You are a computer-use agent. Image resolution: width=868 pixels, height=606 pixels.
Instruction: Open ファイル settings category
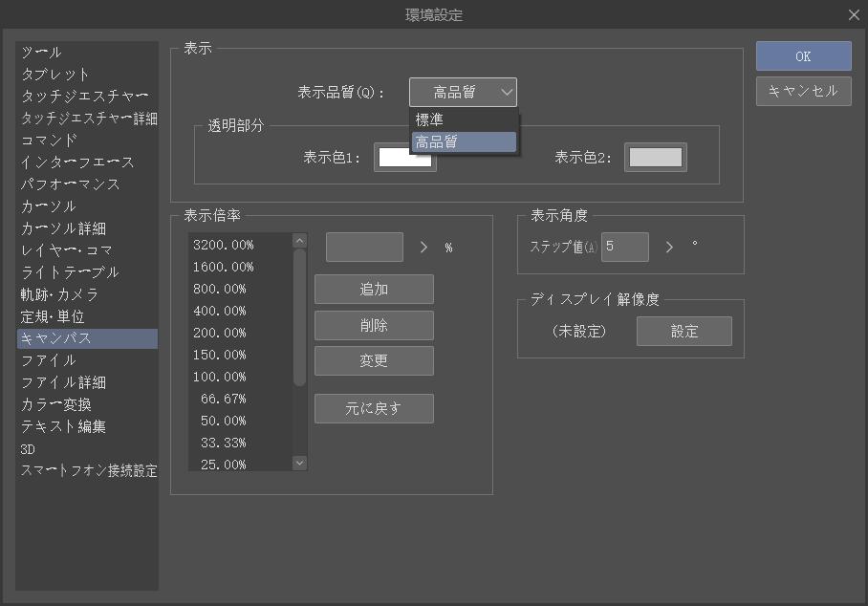(x=87, y=361)
